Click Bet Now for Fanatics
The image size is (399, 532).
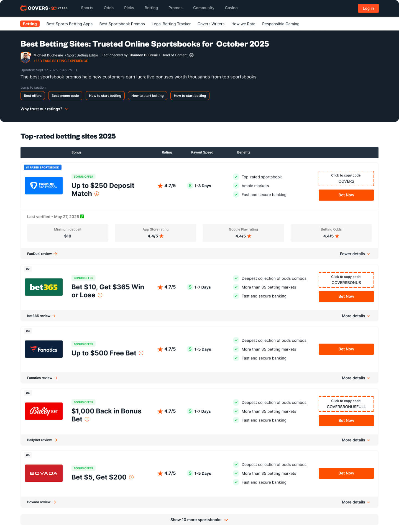tap(346, 349)
